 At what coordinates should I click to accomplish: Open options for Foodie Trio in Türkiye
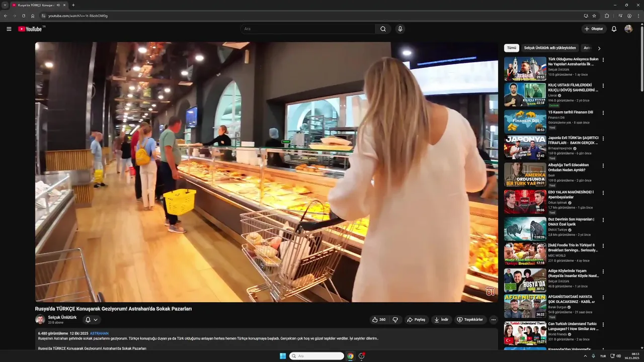click(x=603, y=246)
